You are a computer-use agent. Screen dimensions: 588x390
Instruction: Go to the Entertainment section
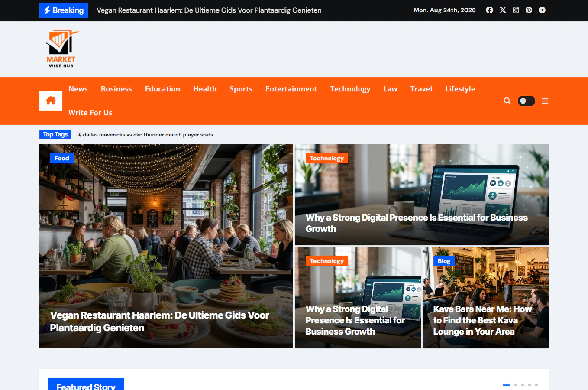[291, 89]
